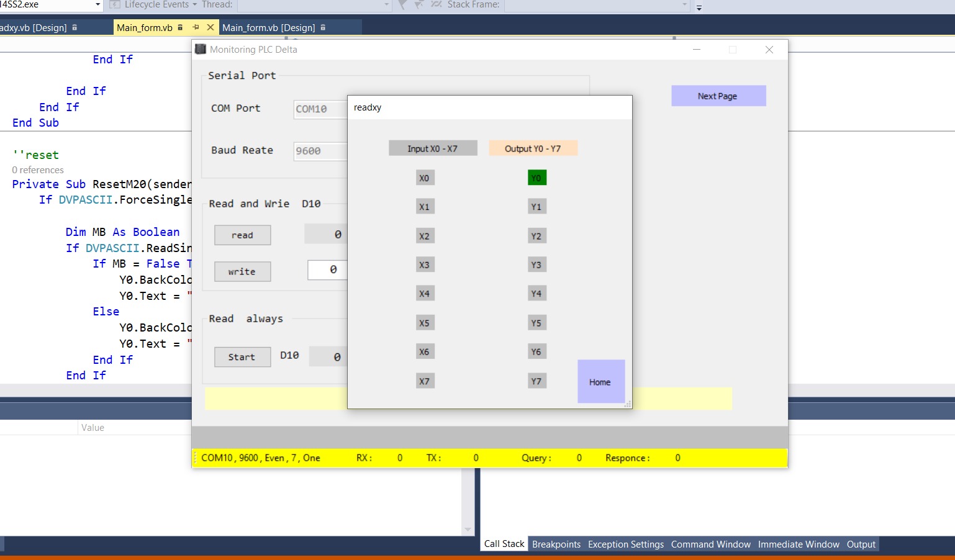Click the Next Page button
The image size is (955, 560).
pos(718,96)
